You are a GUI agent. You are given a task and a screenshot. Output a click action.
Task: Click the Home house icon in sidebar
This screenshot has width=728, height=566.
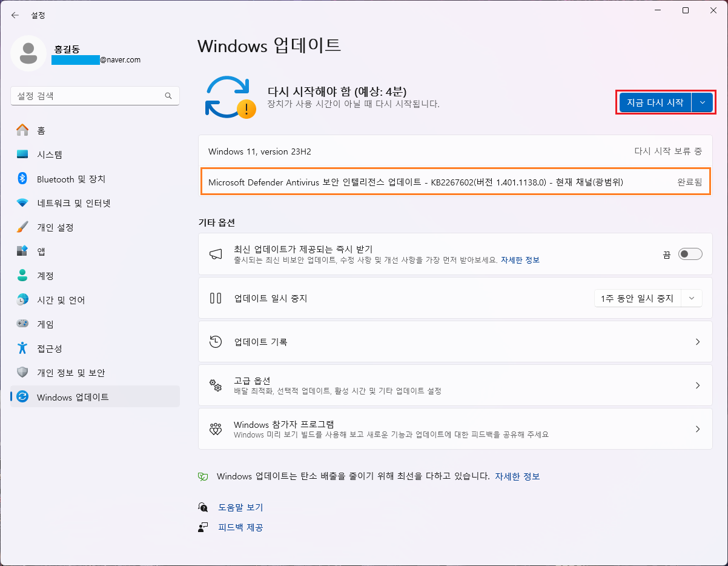click(x=22, y=130)
